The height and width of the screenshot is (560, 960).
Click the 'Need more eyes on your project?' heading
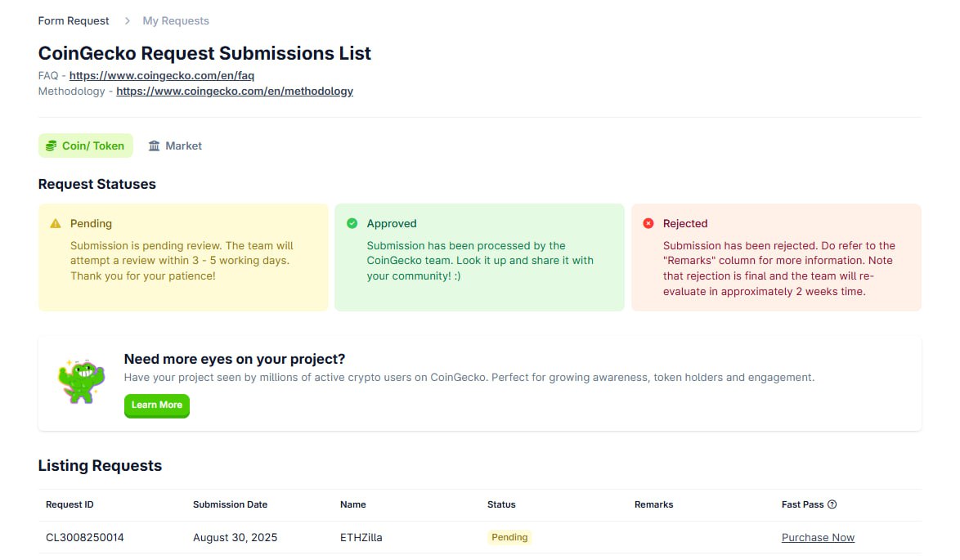click(235, 359)
